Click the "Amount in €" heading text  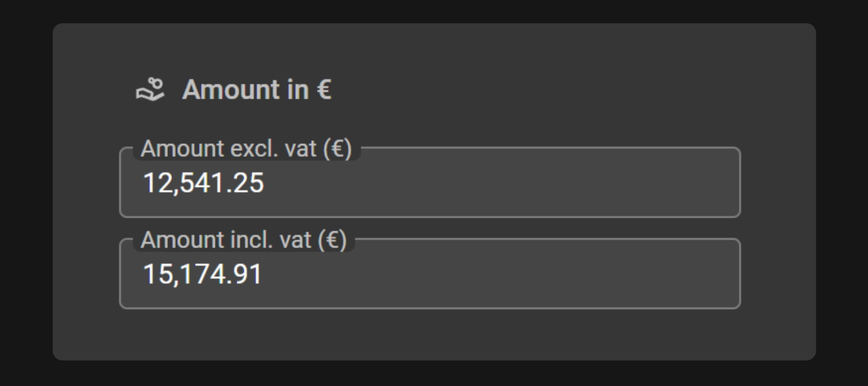[257, 90]
